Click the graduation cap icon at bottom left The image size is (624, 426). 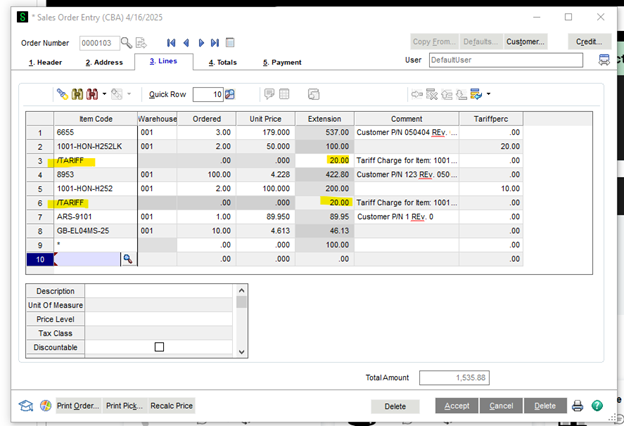(26, 406)
